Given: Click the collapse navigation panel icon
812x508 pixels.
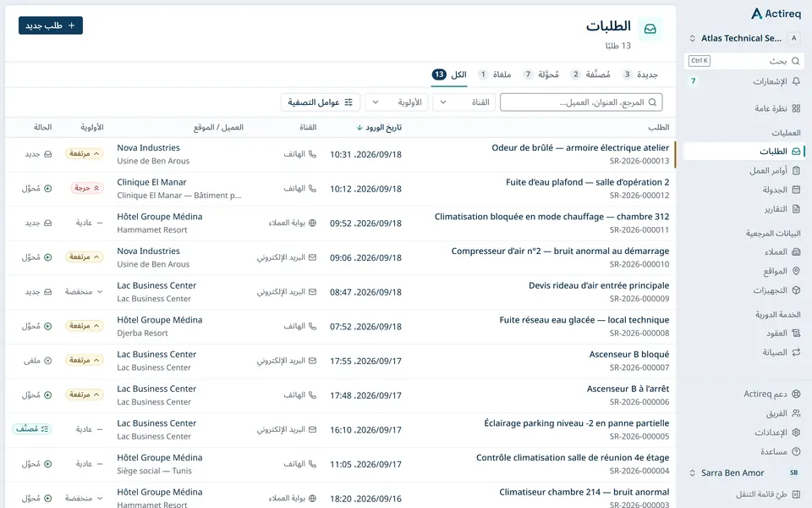Looking at the screenshot, I should [x=796, y=494].
